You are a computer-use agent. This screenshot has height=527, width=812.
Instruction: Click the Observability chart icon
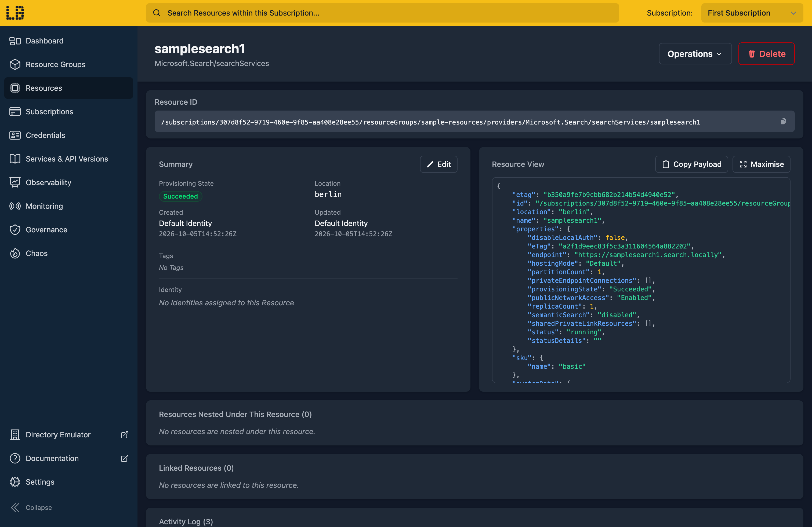click(x=15, y=182)
